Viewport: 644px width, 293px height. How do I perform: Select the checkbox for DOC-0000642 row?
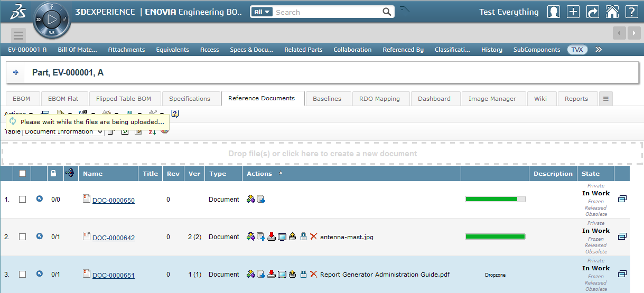(x=22, y=237)
